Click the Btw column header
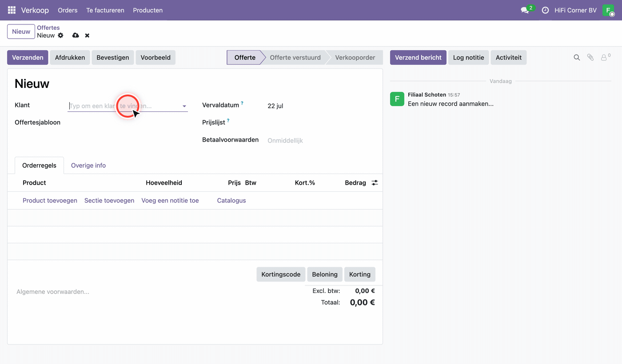This screenshot has height=364, width=622. [x=251, y=182]
